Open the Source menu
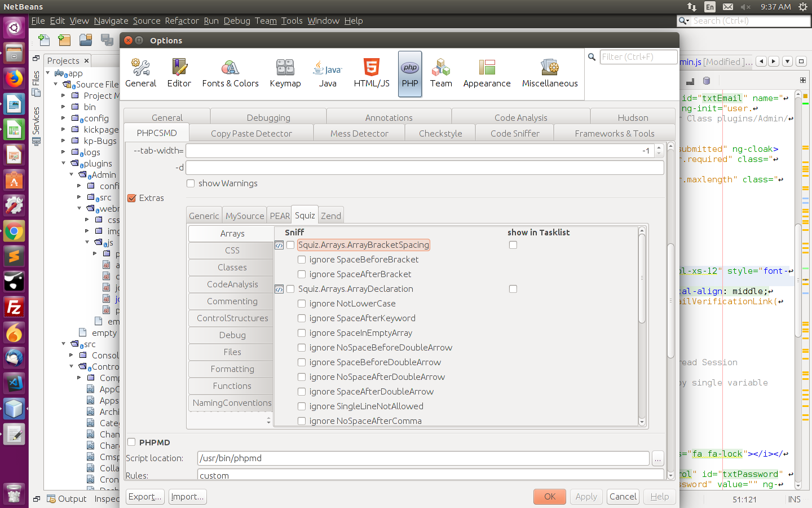The image size is (812, 508). point(147,21)
